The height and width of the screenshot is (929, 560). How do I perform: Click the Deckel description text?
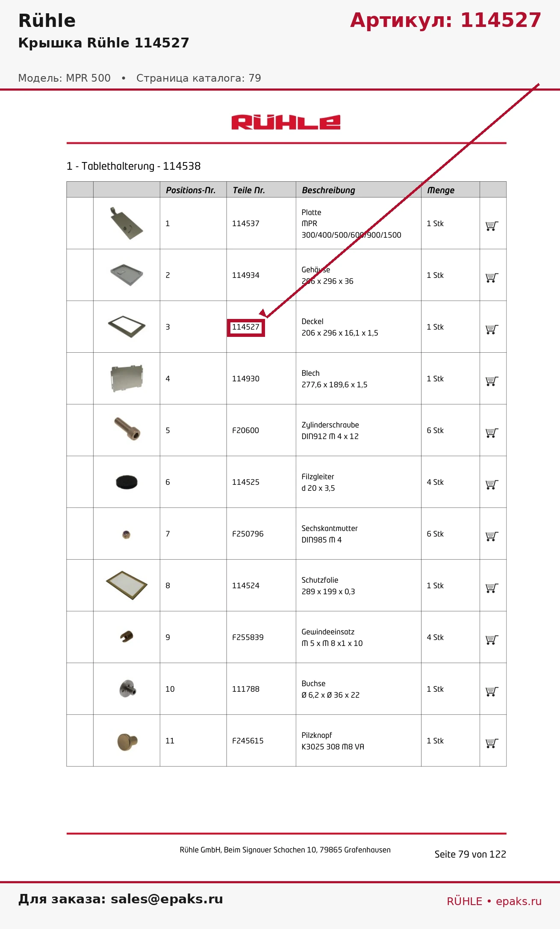[340, 327]
